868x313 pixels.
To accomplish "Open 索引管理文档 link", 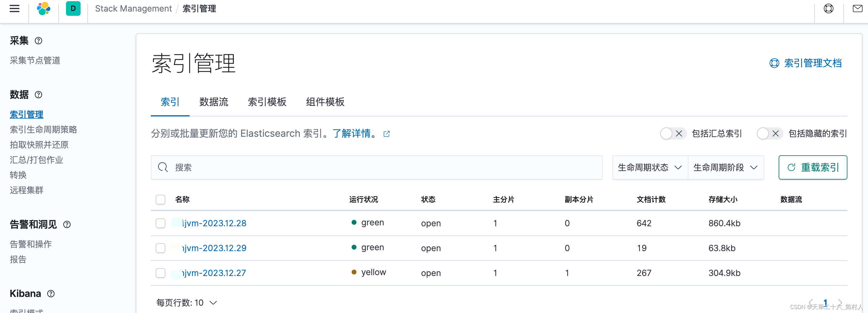I will click(x=806, y=63).
